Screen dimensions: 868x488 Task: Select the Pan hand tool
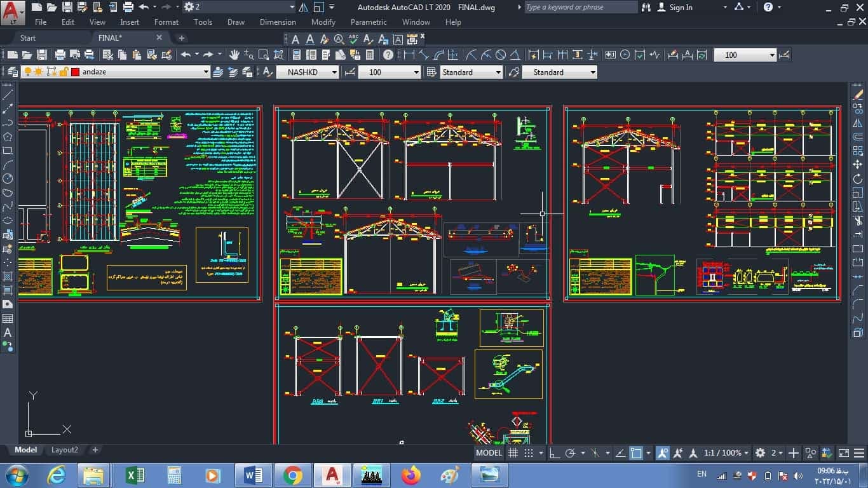pos(234,55)
